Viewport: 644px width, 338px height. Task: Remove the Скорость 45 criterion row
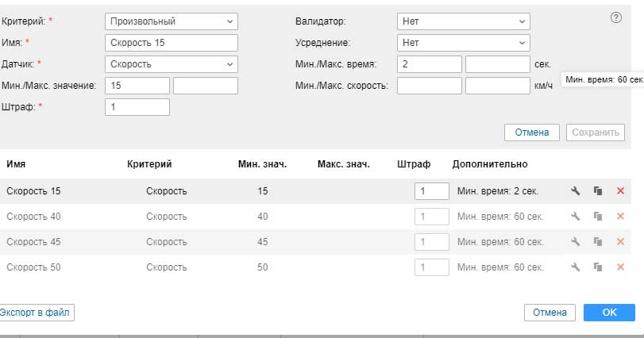pos(620,242)
